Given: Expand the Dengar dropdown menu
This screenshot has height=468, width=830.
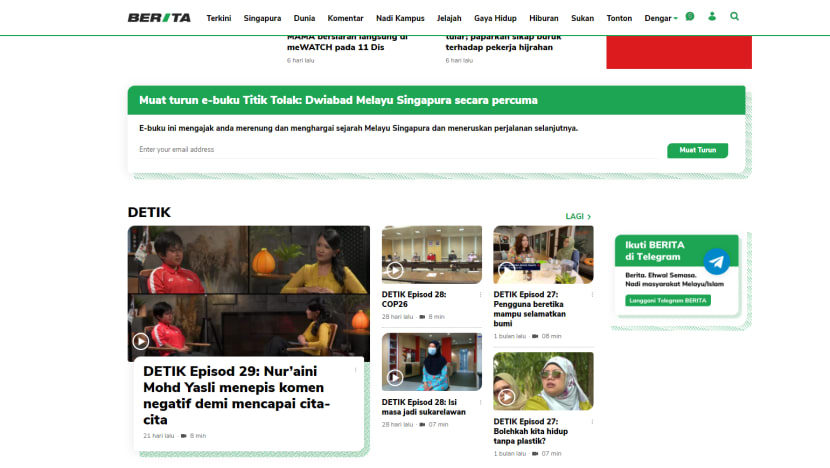Looking at the screenshot, I should (x=661, y=18).
